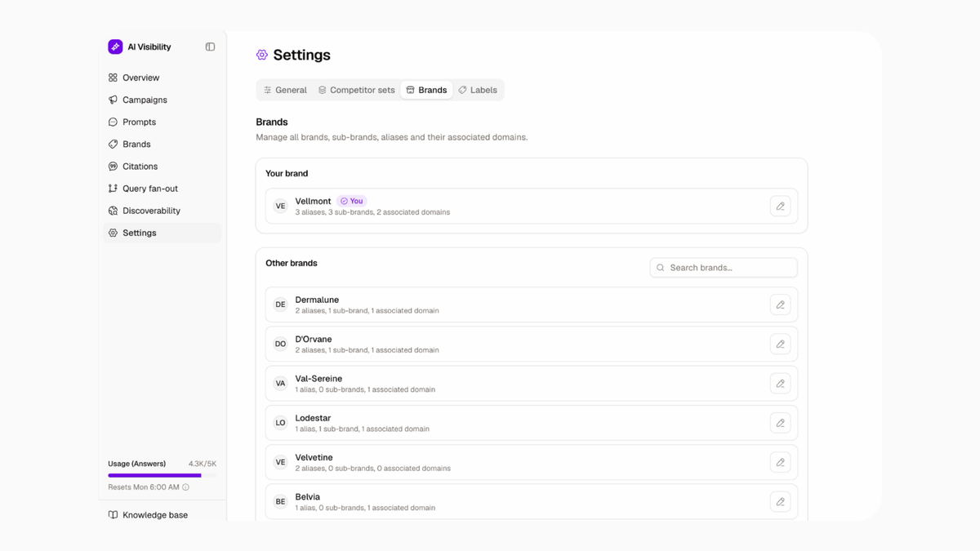
Task: Click the Vellmont brand name
Action: tap(313, 201)
